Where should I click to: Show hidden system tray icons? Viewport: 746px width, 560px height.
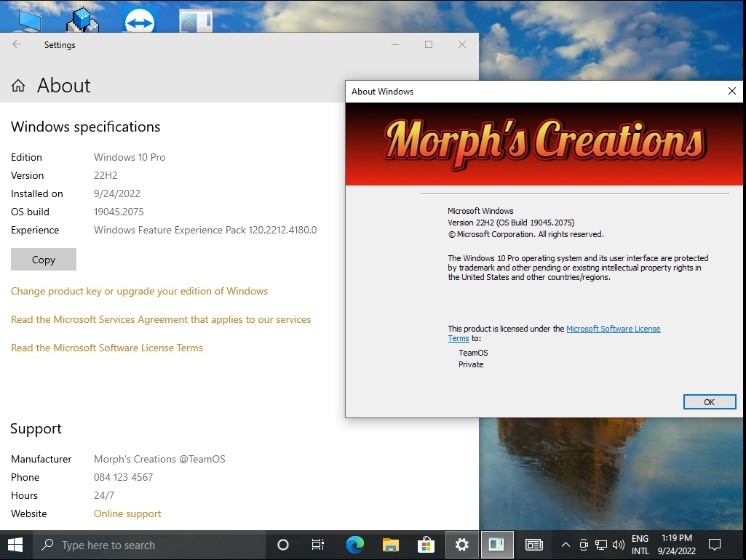point(566,545)
